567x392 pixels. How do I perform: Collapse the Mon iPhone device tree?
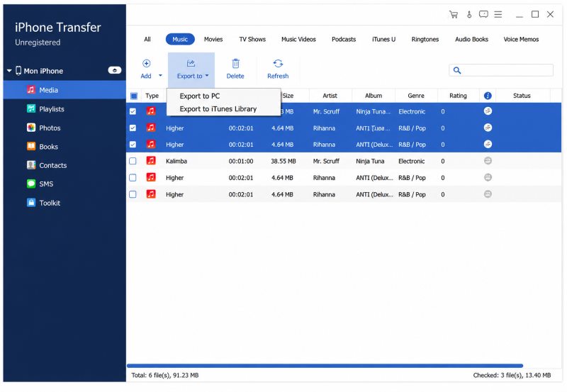click(9, 70)
